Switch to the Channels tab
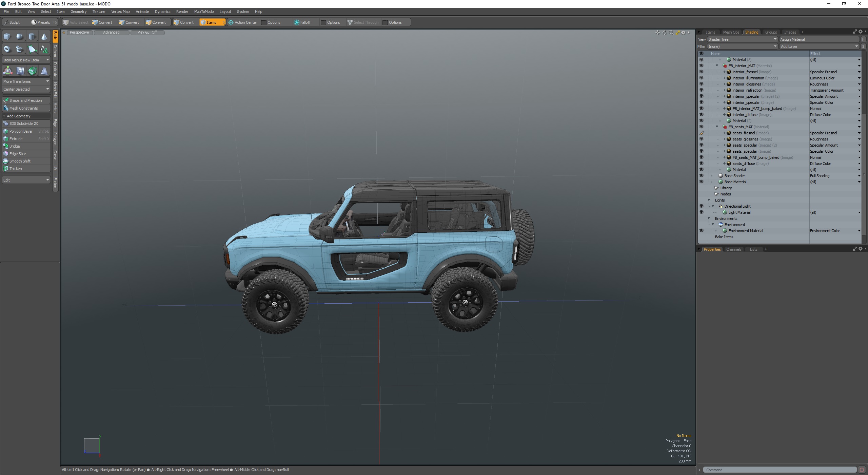868x475 pixels. (734, 249)
